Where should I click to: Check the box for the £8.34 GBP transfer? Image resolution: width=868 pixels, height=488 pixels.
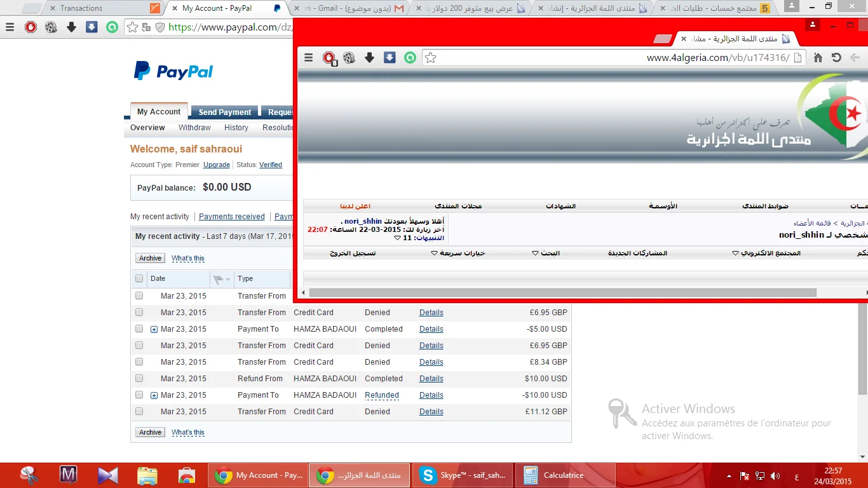pos(139,362)
